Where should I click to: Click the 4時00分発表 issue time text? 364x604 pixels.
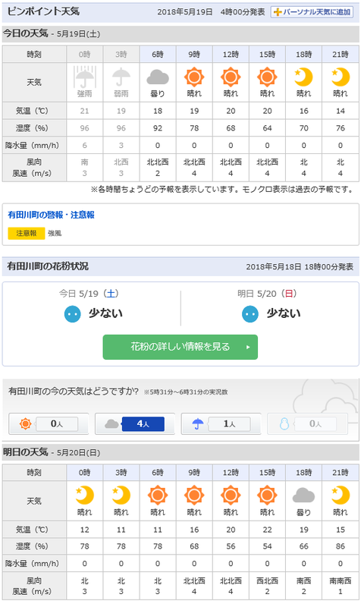(x=243, y=12)
